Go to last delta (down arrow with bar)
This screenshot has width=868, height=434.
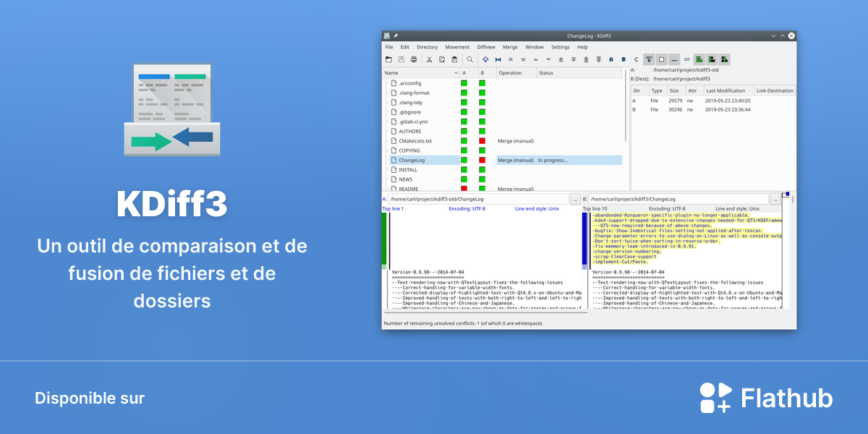tap(523, 59)
